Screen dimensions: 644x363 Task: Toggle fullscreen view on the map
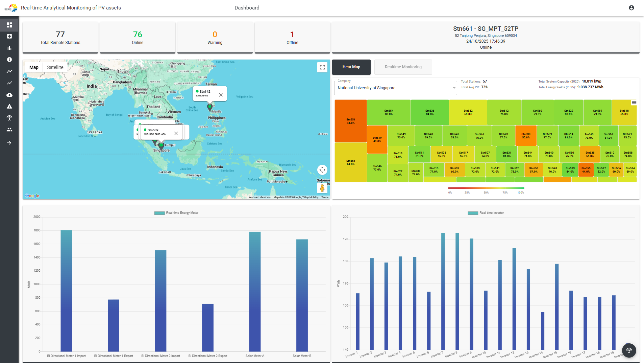[322, 67]
